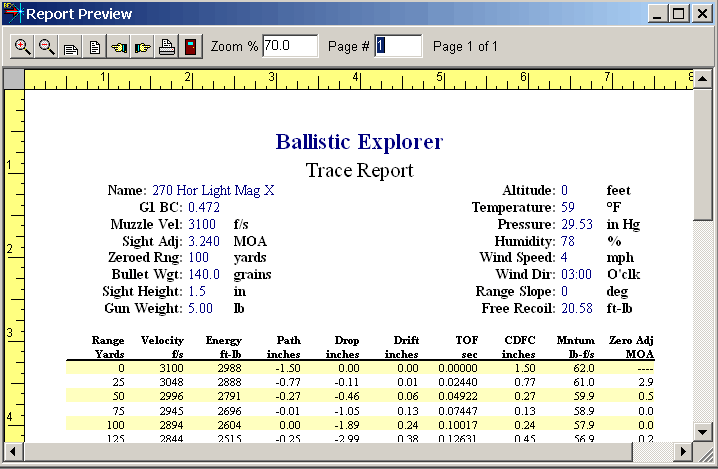The height and width of the screenshot is (469, 718).
Task: Focus the Zoom % input field
Action: pyautogui.click(x=290, y=46)
